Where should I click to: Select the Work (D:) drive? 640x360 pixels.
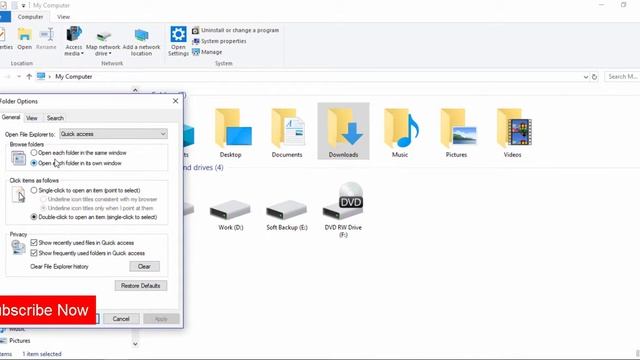(231, 215)
